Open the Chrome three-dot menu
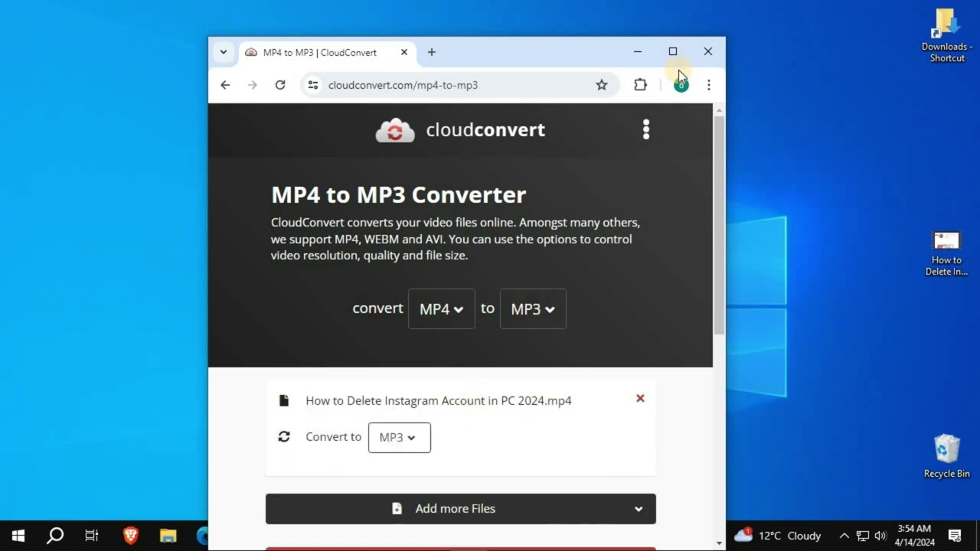This screenshot has width=980, height=551. (x=709, y=85)
